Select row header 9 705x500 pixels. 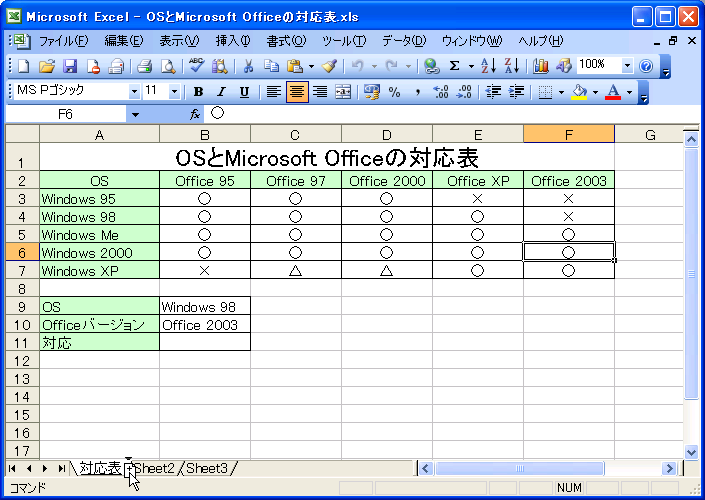tap(22, 307)
